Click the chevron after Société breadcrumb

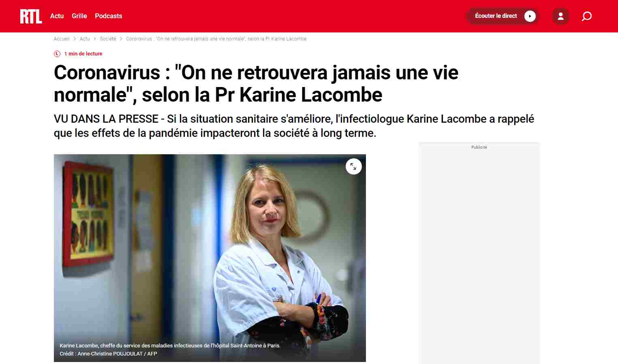(x=121, y=39)
